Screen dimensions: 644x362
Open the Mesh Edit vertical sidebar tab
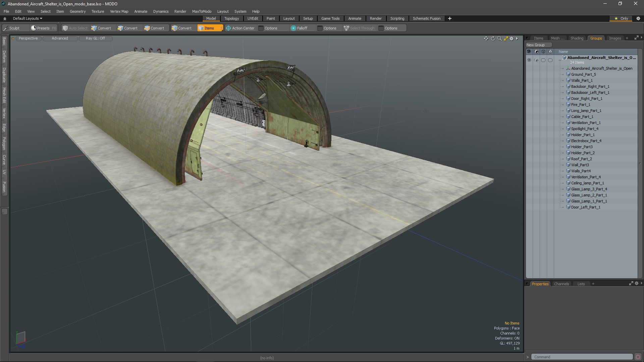click(4, 96)
